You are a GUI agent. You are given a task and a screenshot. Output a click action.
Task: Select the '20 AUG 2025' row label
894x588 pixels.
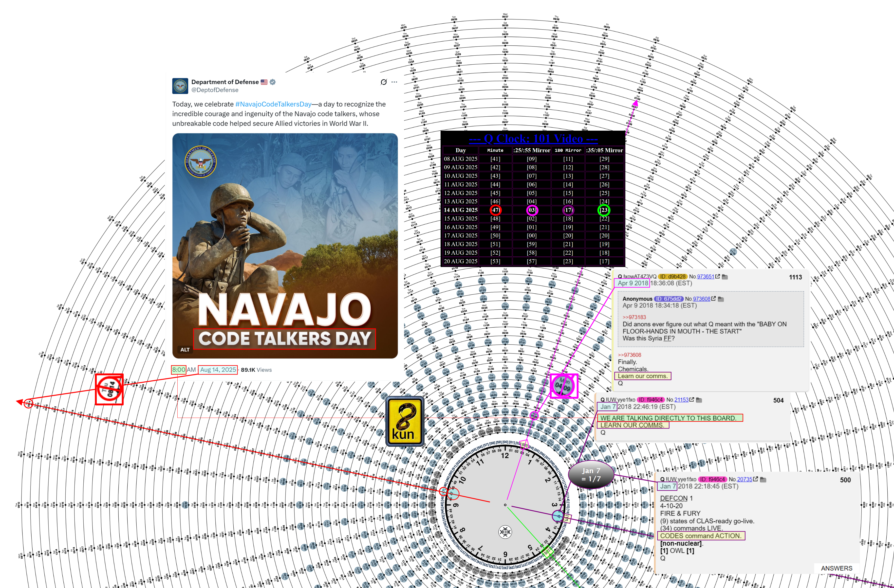pyautogui.click(x=461, y=261)
